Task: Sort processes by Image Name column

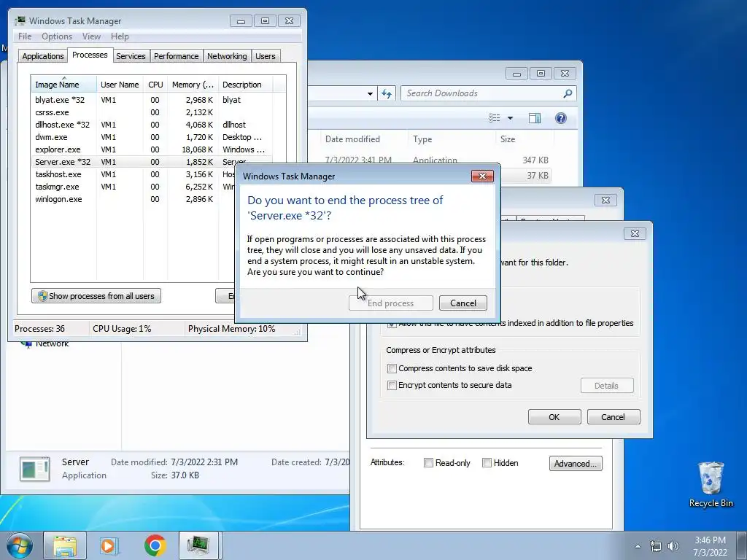Action: pos(64,85)
